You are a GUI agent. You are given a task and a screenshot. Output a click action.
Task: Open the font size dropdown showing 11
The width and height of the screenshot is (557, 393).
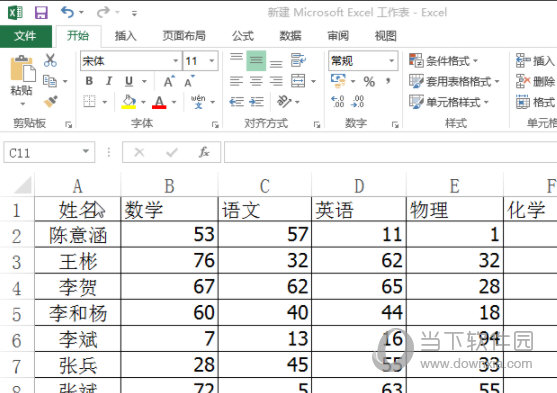[212, 61]
